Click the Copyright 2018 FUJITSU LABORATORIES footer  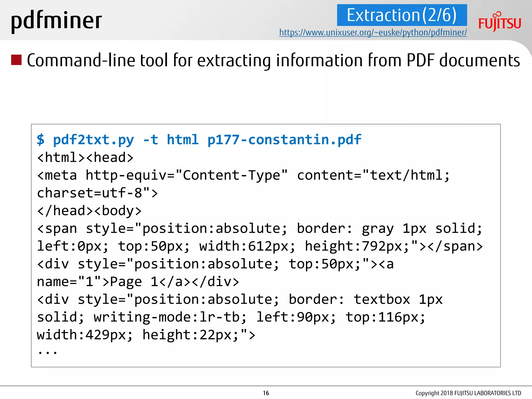(468, 393)
